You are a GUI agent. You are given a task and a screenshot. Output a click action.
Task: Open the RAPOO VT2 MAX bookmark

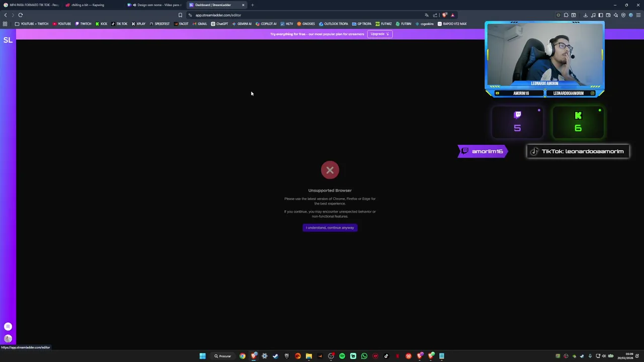pyautogui.click(x=452, y=24)
